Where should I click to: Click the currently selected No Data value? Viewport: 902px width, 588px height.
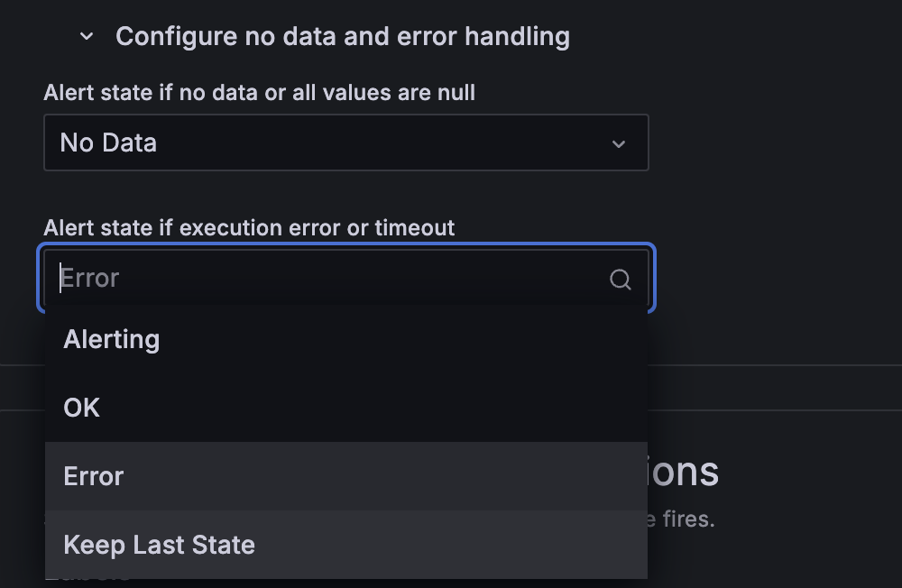(x=108, y=142)
